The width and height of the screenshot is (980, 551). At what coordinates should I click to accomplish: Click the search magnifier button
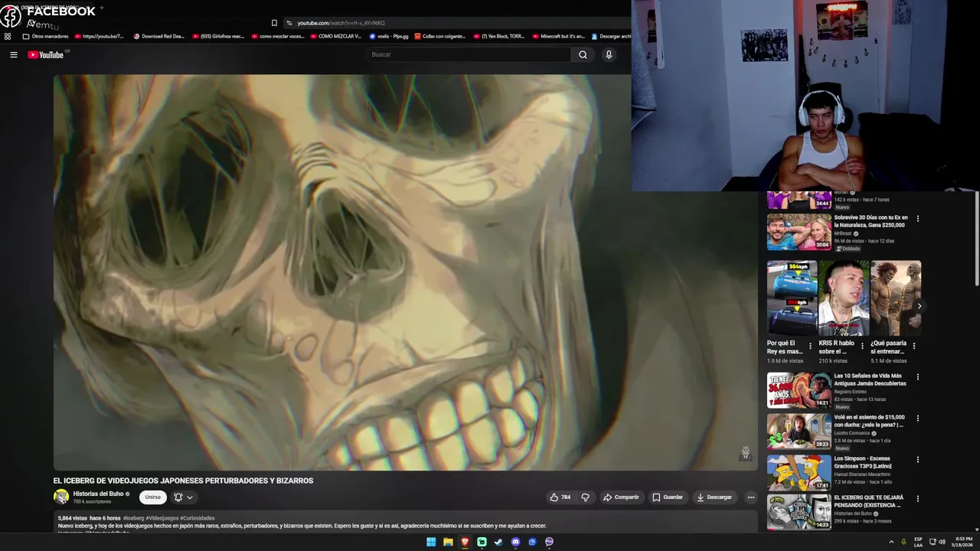[x=583, y=54]
